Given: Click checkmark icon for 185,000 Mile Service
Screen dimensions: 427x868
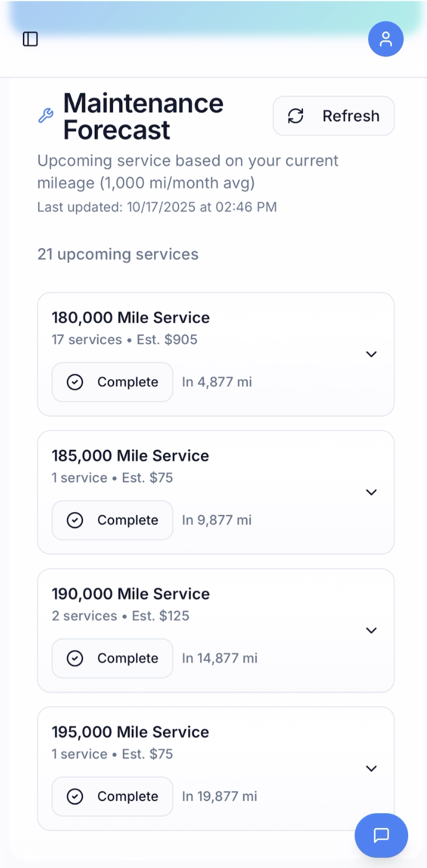Looking at the screenshot, I should click(75, 520).
